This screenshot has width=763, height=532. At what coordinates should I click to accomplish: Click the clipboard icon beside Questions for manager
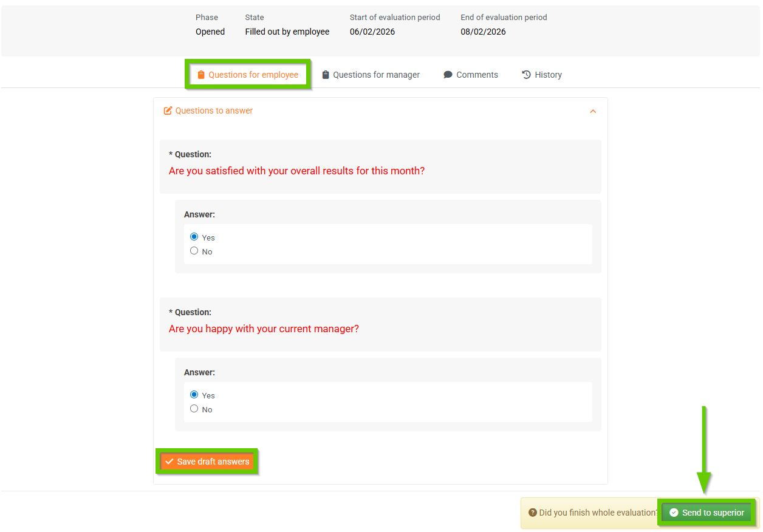point(326,75)
